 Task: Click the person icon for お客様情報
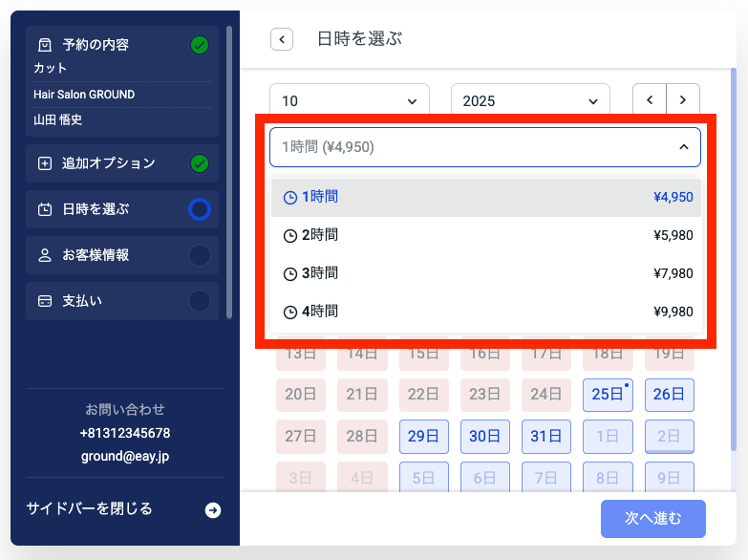(44, 255)
